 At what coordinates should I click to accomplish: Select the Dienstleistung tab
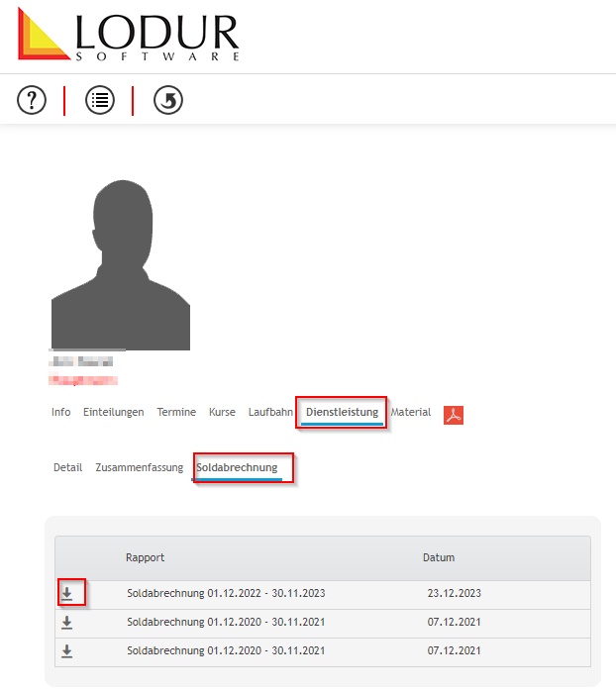pos(342,412)
